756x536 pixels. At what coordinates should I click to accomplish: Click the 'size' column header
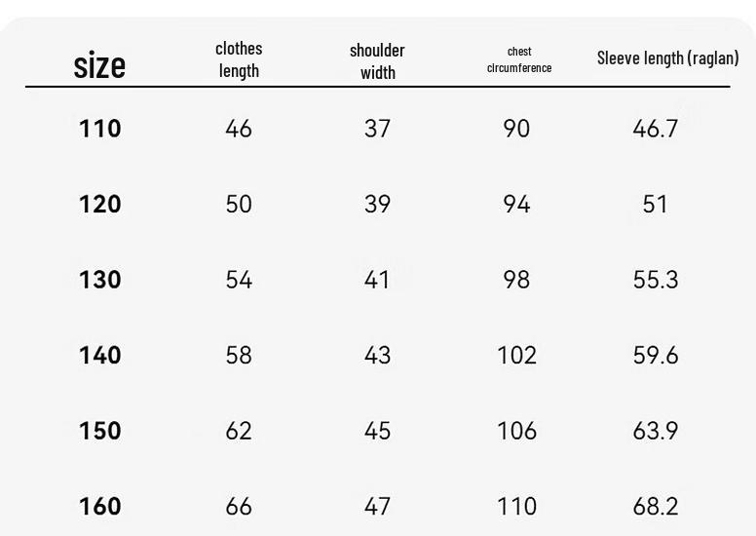click(99, 65)
